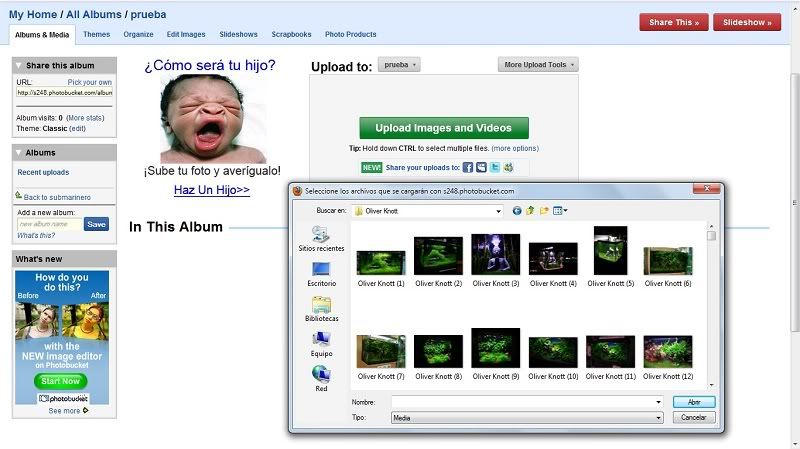Open Escritorio location in dialog
Image resolution: width=800 pixels, height=449 pixels.
321,275
